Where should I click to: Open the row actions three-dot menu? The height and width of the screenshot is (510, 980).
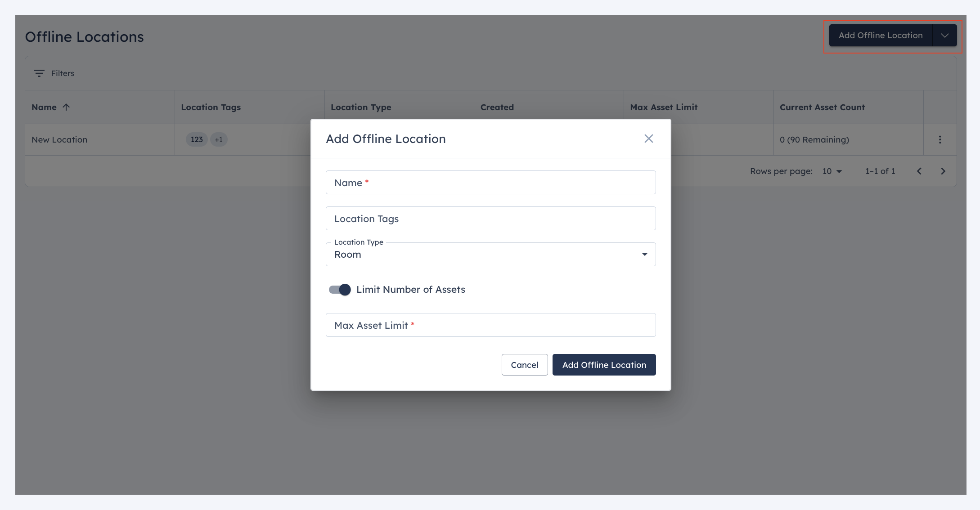click(x=940, y=139)
